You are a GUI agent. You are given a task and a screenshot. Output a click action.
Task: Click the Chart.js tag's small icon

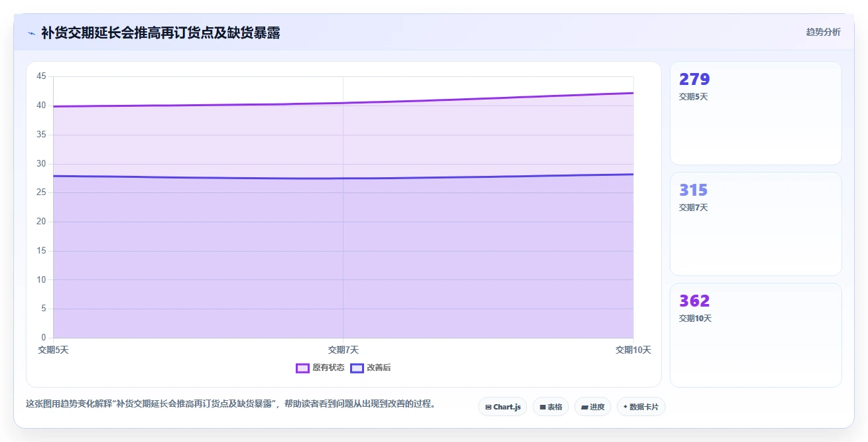click(x=488, y=407)
